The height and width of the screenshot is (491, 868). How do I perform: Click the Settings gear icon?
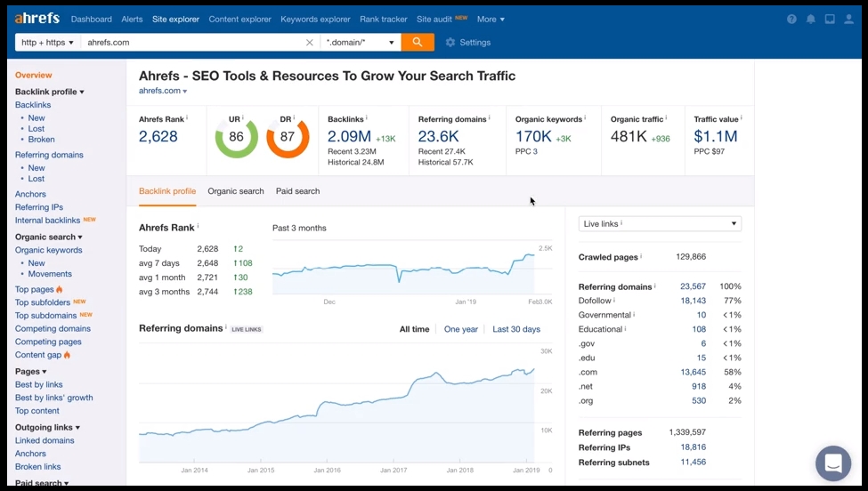click(450, 43)
